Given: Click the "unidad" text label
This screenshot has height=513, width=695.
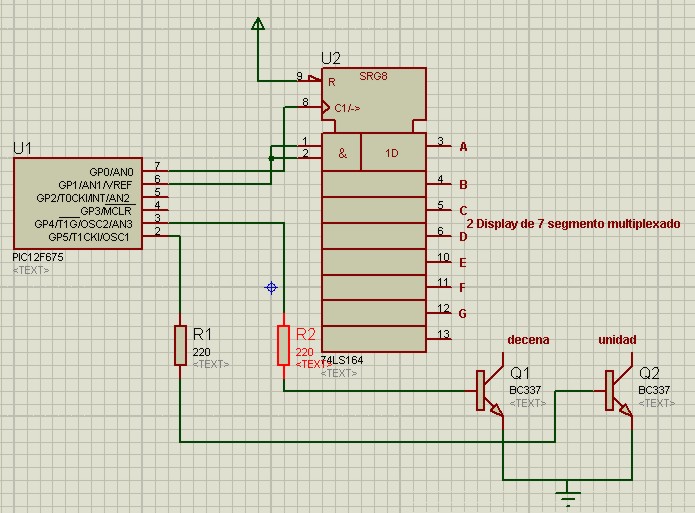Looking at the screenshot, I should pos(617,340).
